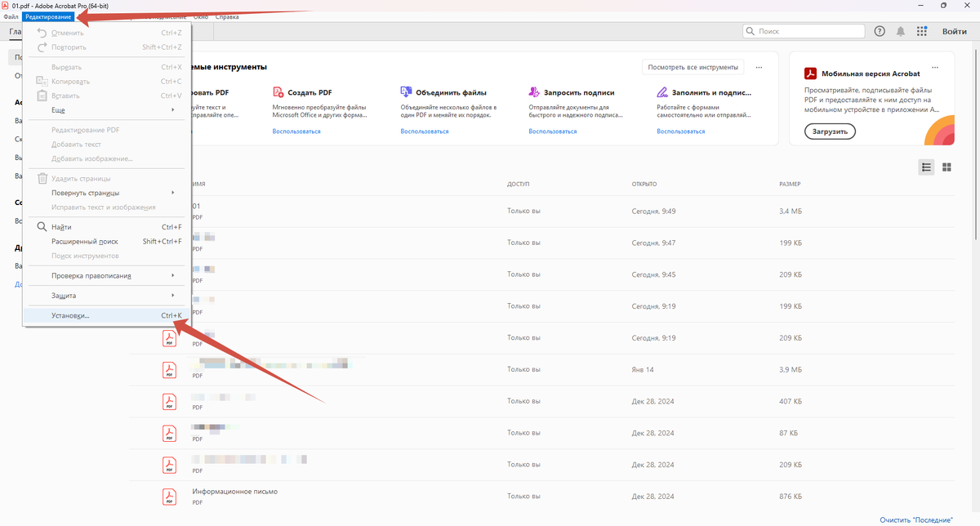The height and width of the screenshot is (526, 980).
Task: Click PDF icon of the 87 КБ file
Action: coord(169,433)
